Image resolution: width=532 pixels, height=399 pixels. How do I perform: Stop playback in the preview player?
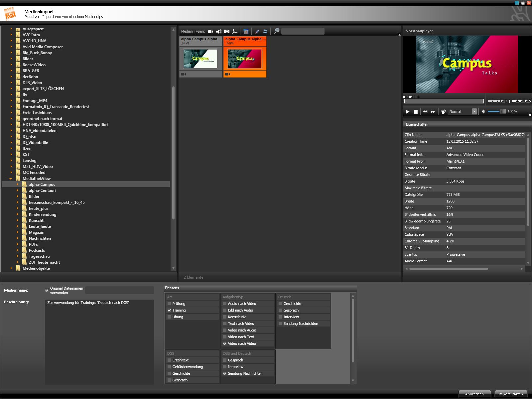pyautogui.click(x=416, y=112)
